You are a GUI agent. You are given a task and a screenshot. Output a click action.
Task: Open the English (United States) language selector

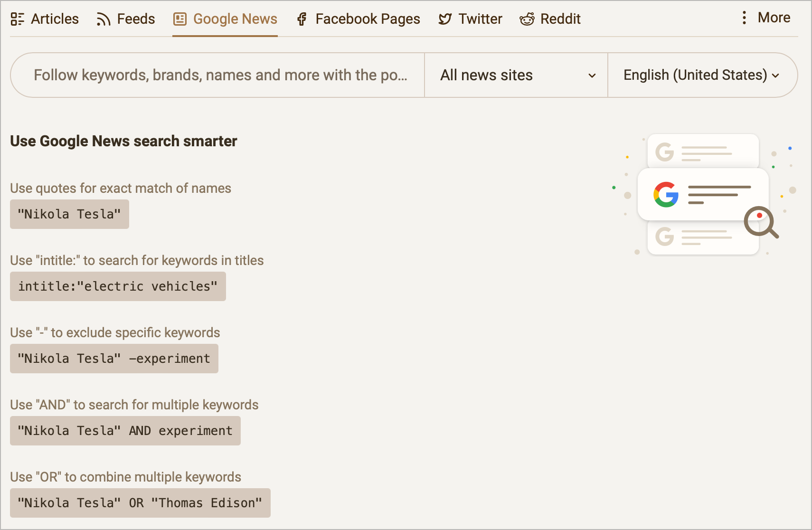(x=701, y=75)
